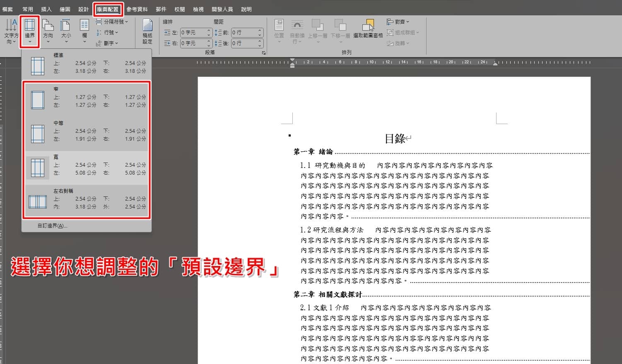
Task: Open the 旋轉 rotate dropdown
Action: pyautogui.click(x=398, y=43)
